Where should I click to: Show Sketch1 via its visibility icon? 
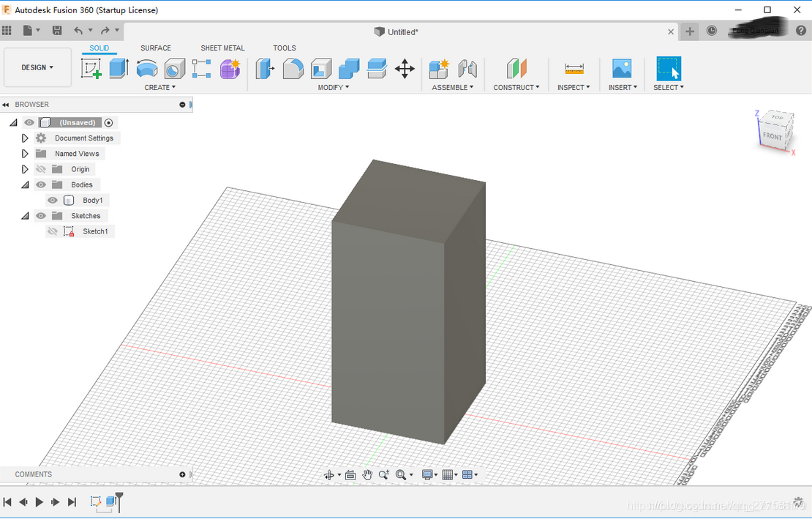(x=53, y=231)
